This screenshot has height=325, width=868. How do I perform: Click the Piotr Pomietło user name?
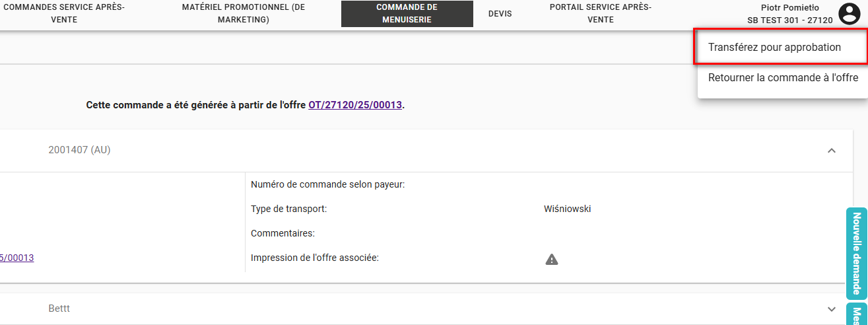(789, 8)
